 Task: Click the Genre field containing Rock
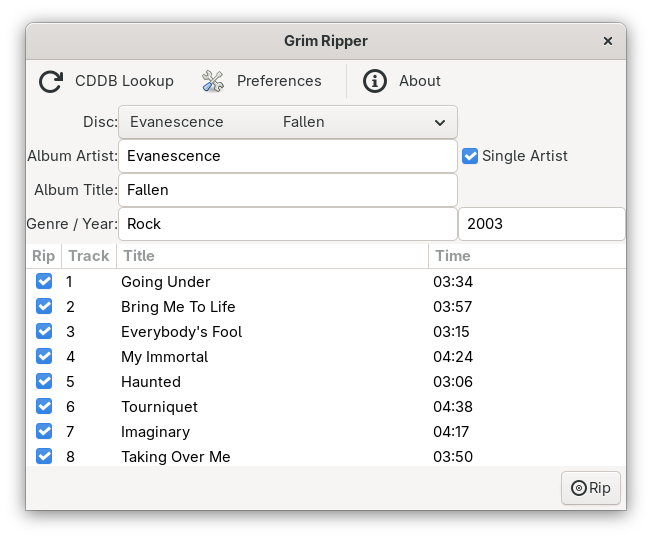pos(288,224)
